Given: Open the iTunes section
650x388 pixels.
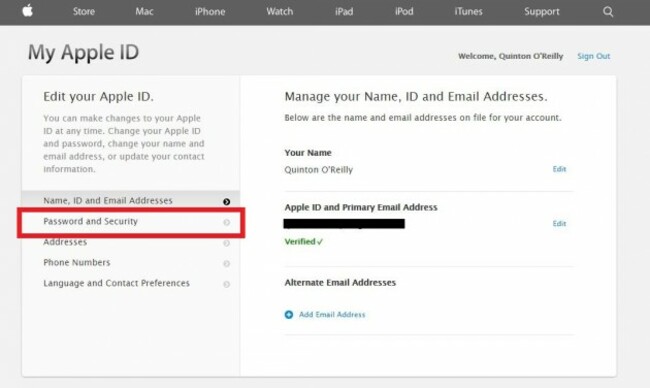Looking at the screenshot, I should 468,12.
